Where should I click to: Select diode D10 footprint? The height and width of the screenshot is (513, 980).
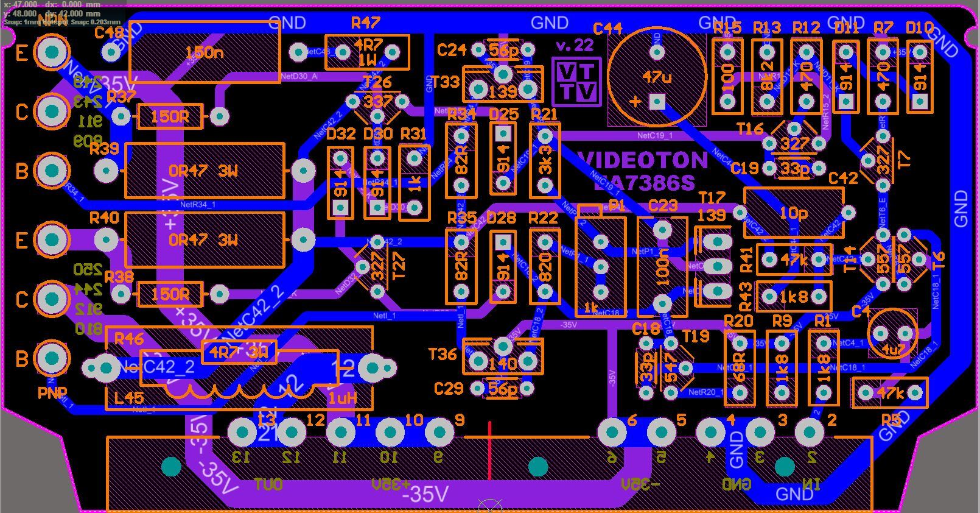click(x=920, y=76)
